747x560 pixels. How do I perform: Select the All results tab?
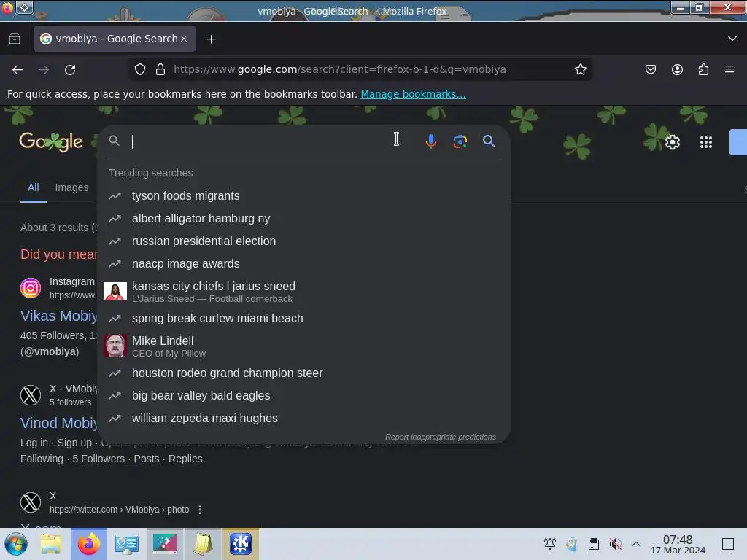(33, 187)
